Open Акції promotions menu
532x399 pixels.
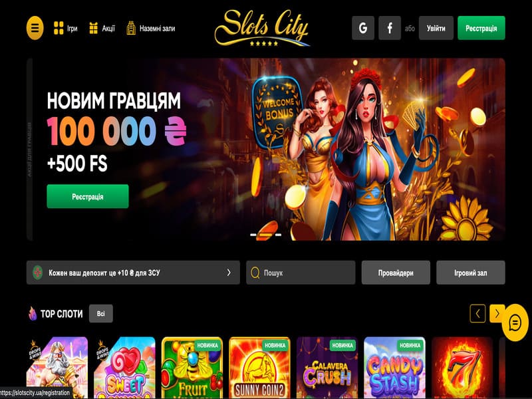tap(102, 28)
